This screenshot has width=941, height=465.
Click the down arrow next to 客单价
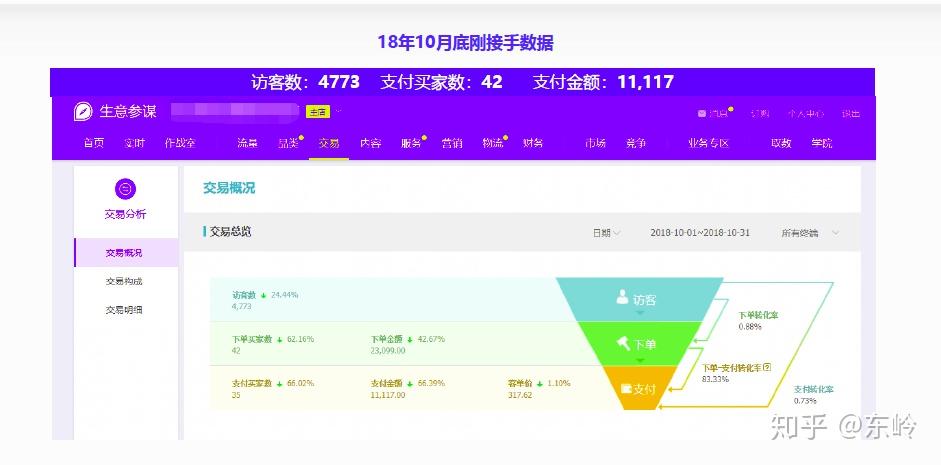click(x=540, y=384)
